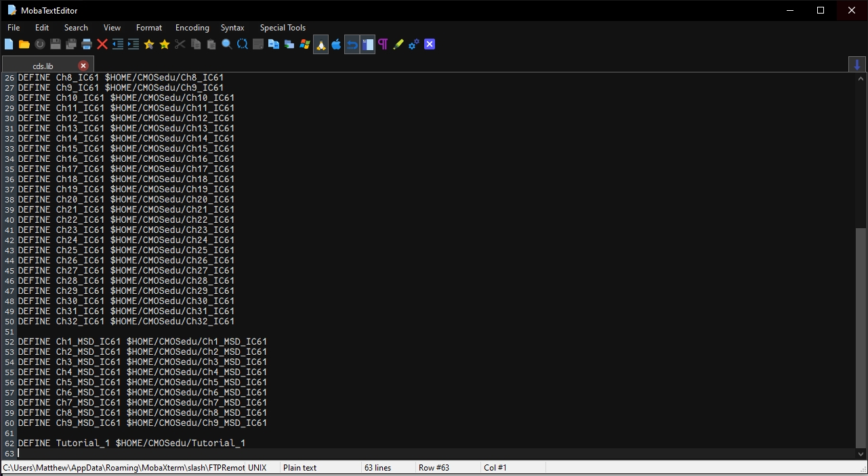Click the Col #1 status entry
868x476 pixels.
coord(495,468)
